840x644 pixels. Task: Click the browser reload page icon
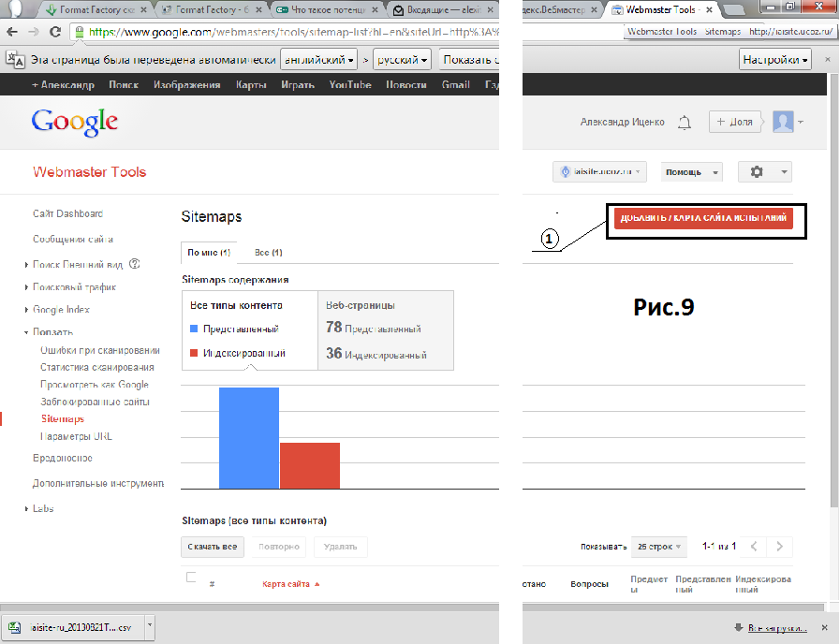55,31
